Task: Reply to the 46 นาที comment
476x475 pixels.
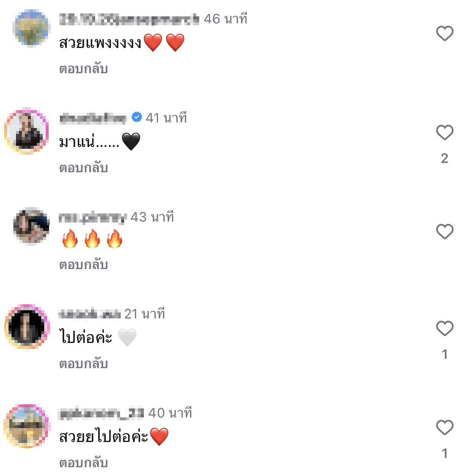Action: (83, 69)
